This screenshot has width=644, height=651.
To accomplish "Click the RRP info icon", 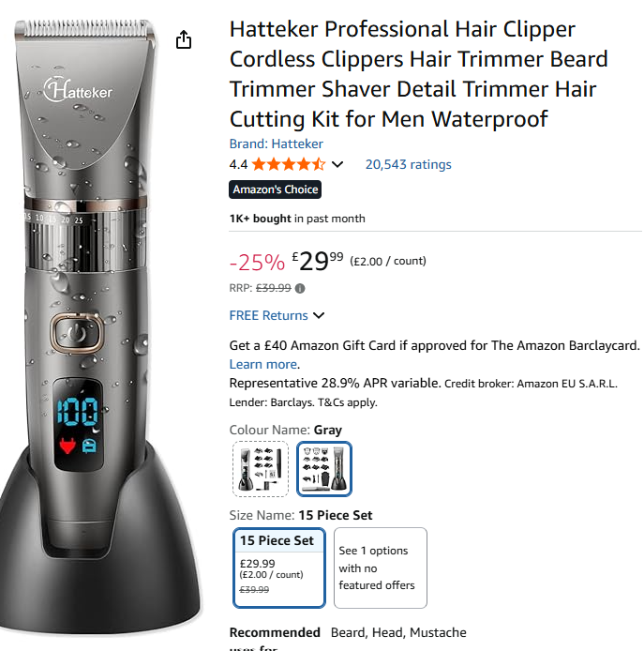I will [x=300, y=288].
